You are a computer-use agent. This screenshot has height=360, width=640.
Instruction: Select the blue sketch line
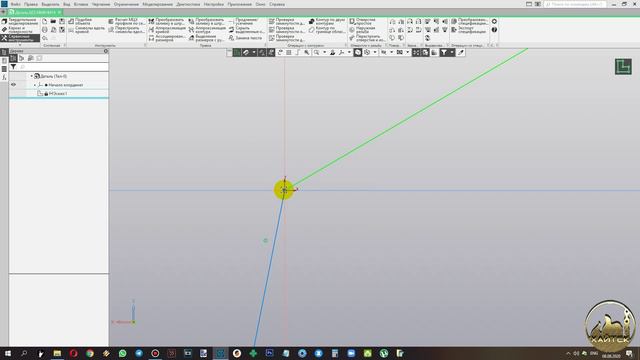[x=269, y=269]
